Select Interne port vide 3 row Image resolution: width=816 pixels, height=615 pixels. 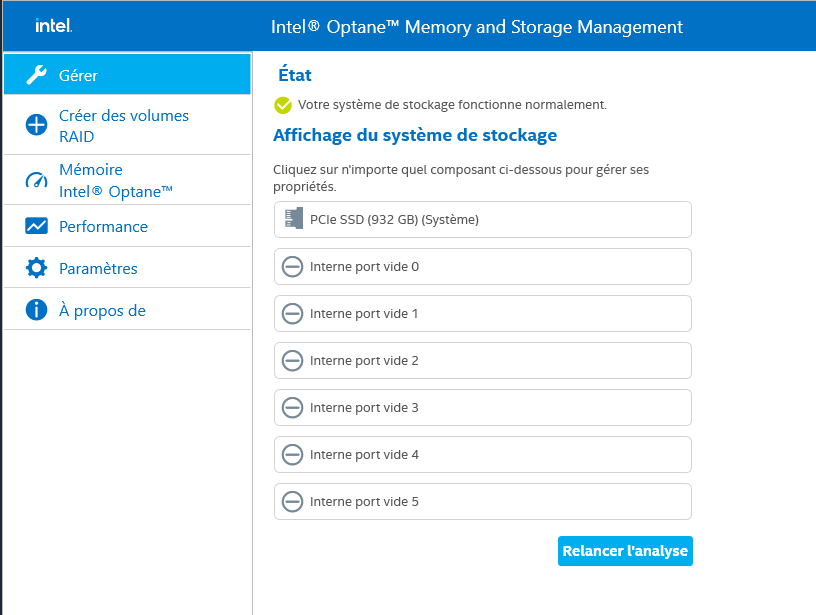coord(482,407)
